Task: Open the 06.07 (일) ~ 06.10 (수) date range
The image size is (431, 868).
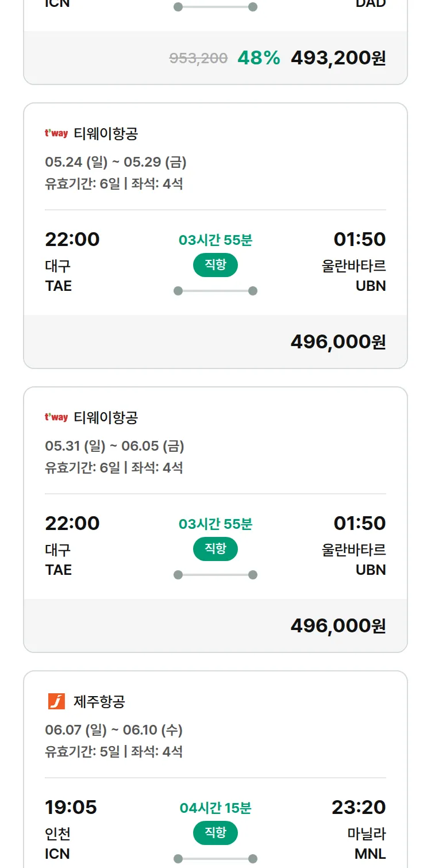Action: (x=114, y=730)
